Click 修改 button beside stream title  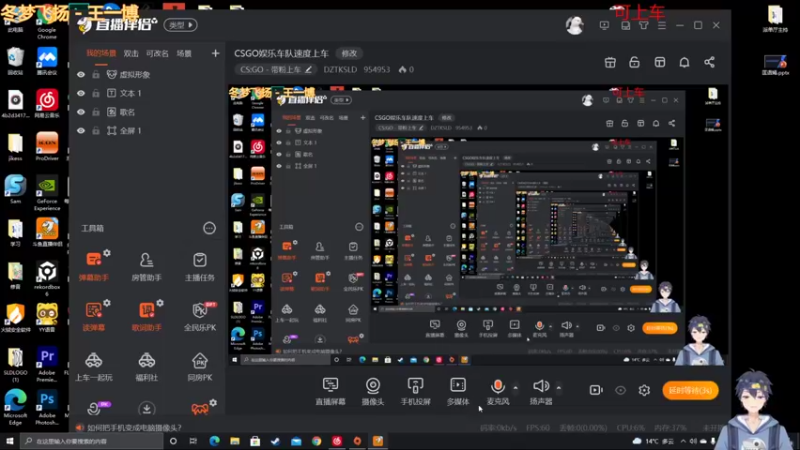[349, 53]
